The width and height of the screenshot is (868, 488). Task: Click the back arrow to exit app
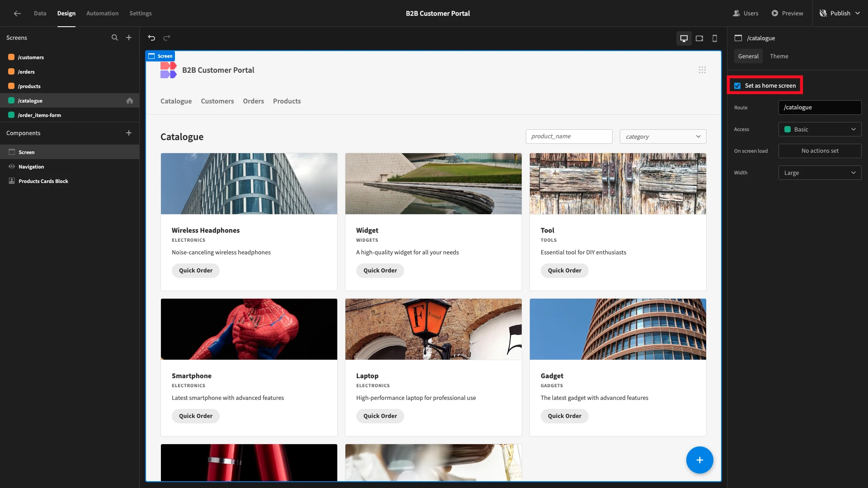pyautogui.click(x=17, y=14)
